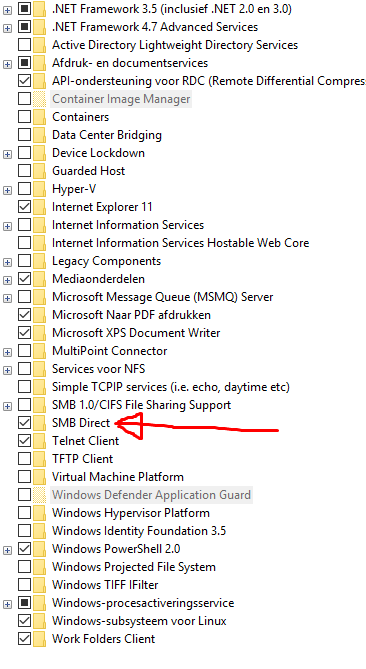Expand the Hyper-V node
This screenshot has width=366, height=669.
tap(7, 190)
